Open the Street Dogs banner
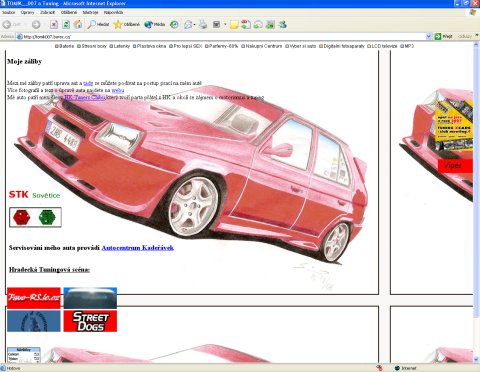 (90, 321)
